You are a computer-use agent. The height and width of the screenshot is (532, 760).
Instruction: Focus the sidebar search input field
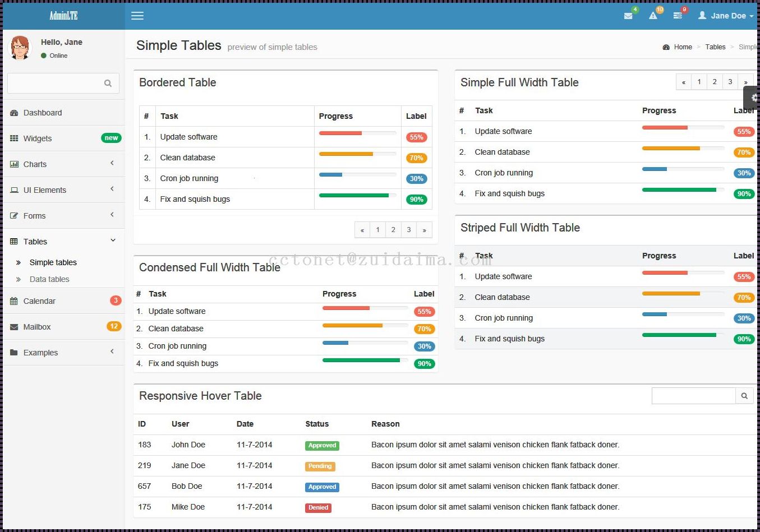coord(55,84)
